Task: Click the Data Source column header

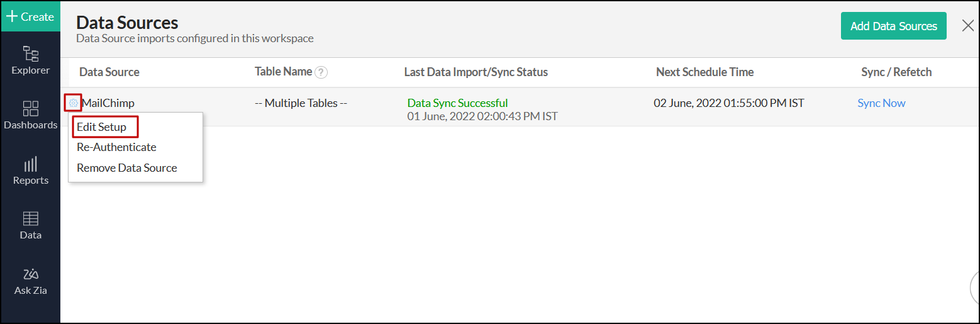Action: [x=109, y=72]
